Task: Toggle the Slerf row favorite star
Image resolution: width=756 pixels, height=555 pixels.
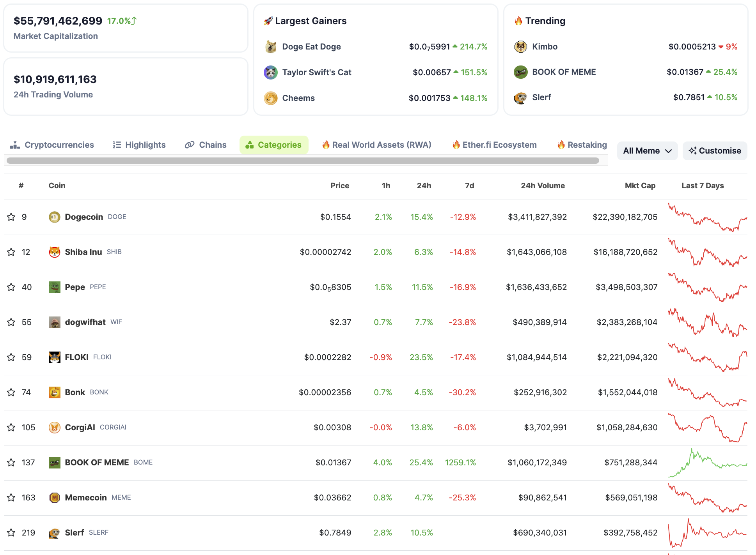Action: pyautogui.click(x=11, y=533)
